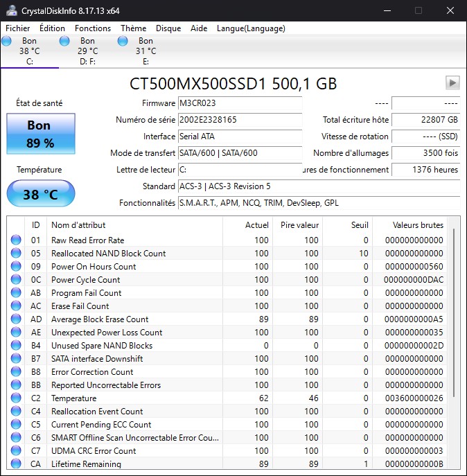Image resolution: width=467 pixels, height=476 pixels.
Task: Minimize the CrystalDiskInfo window
Action: (x=387, y=10)
